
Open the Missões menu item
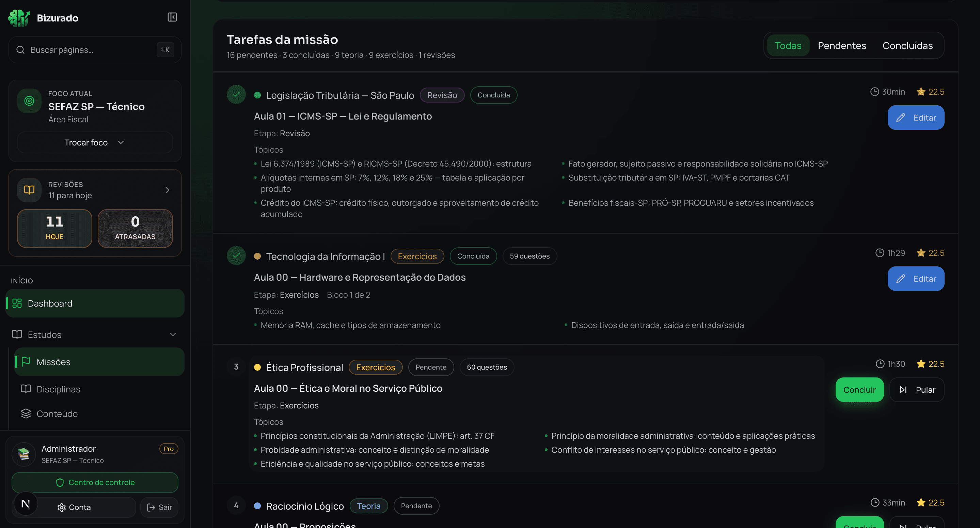pos(99,362)
